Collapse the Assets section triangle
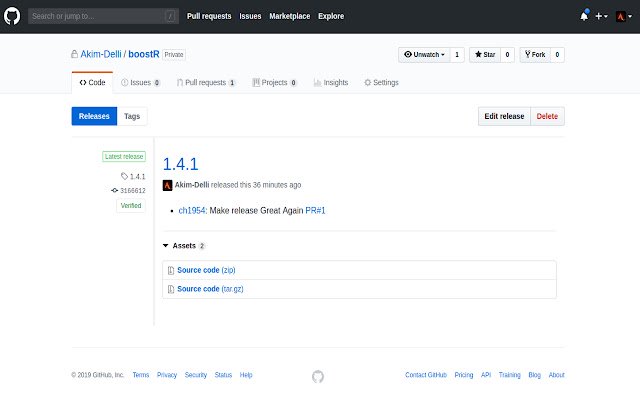Viewport: 640px width, 400px height. [x=165, y=246]
